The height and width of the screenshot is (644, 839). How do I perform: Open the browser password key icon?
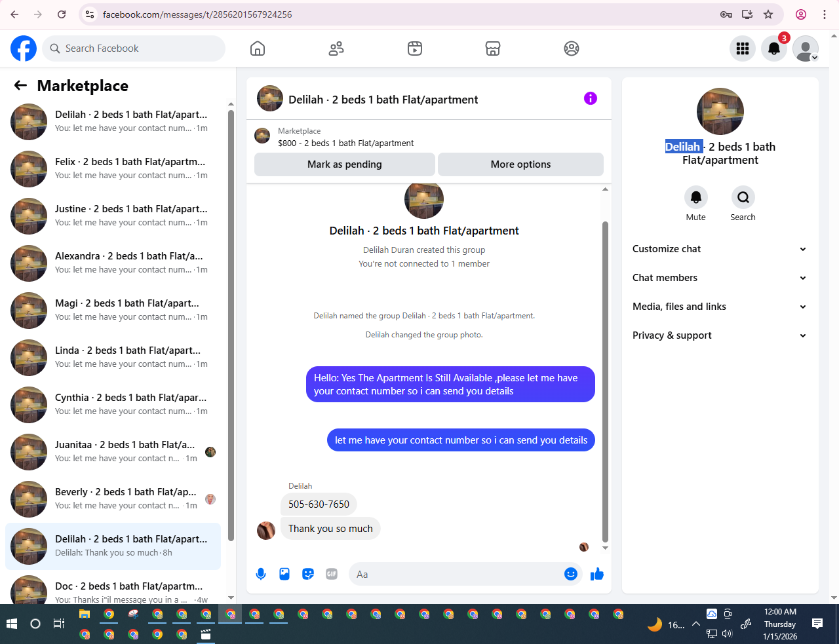tap(726, 14)
